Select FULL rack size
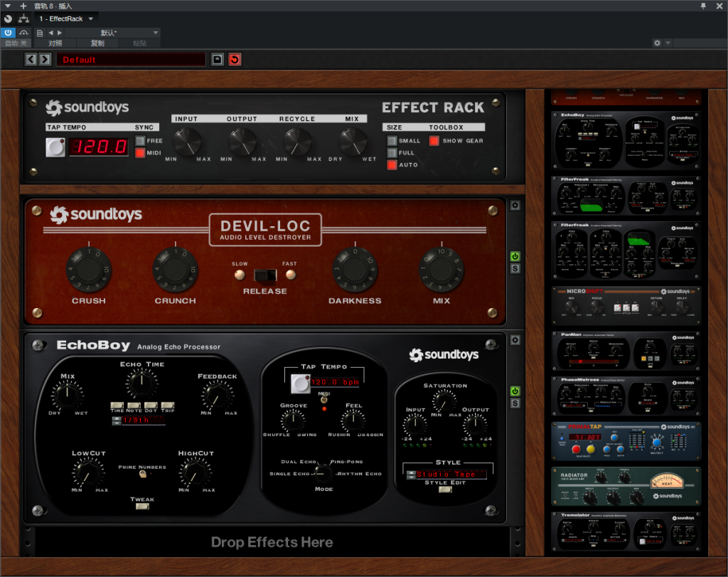Screen dimensions: 728x577 [392, 153]
